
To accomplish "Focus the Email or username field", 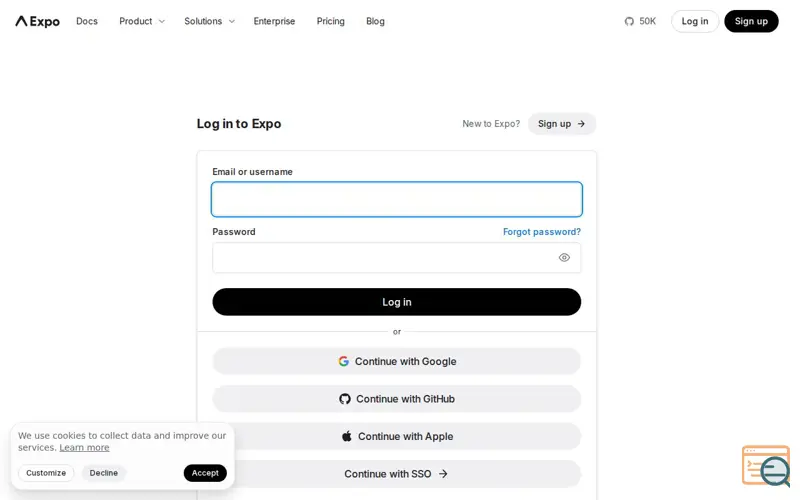I will pos(396,199).
